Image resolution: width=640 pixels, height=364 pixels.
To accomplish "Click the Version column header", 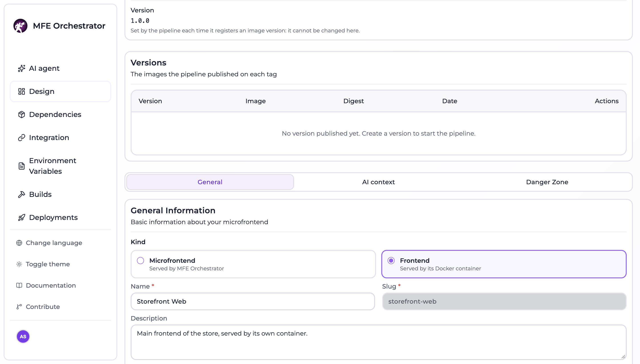I will click(x=150, y=101).
